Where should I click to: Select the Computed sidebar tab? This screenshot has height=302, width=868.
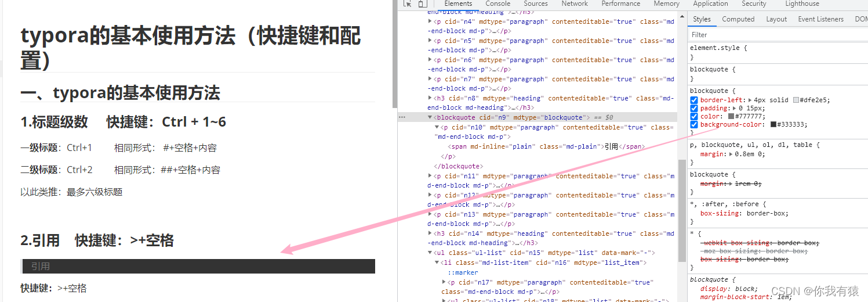click(738, 19)
